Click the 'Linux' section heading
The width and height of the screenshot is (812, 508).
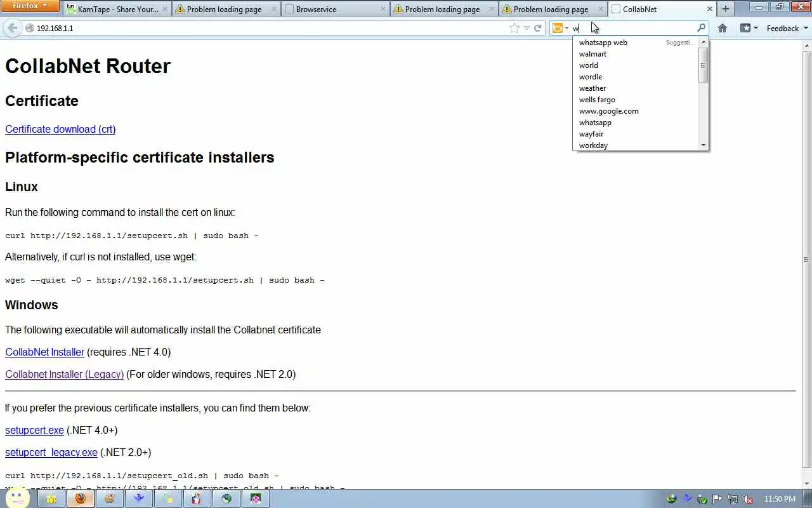(x=22, y=187)
